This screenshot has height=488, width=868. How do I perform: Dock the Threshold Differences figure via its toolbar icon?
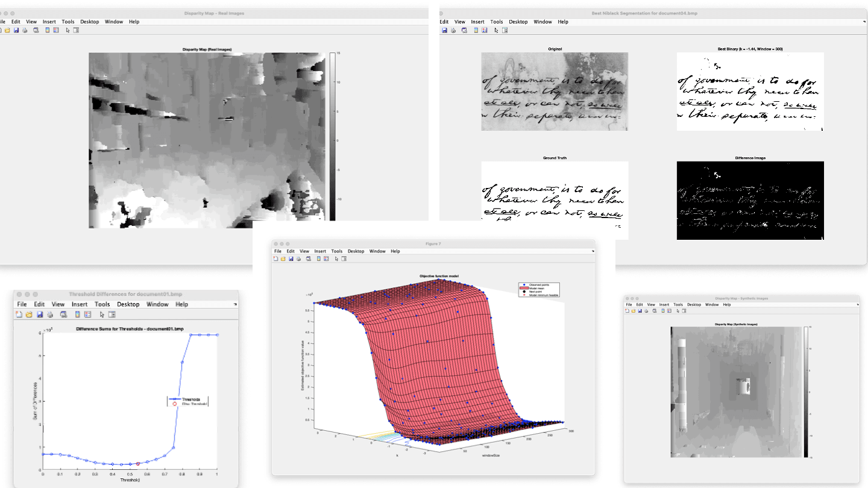pos(112,313)
